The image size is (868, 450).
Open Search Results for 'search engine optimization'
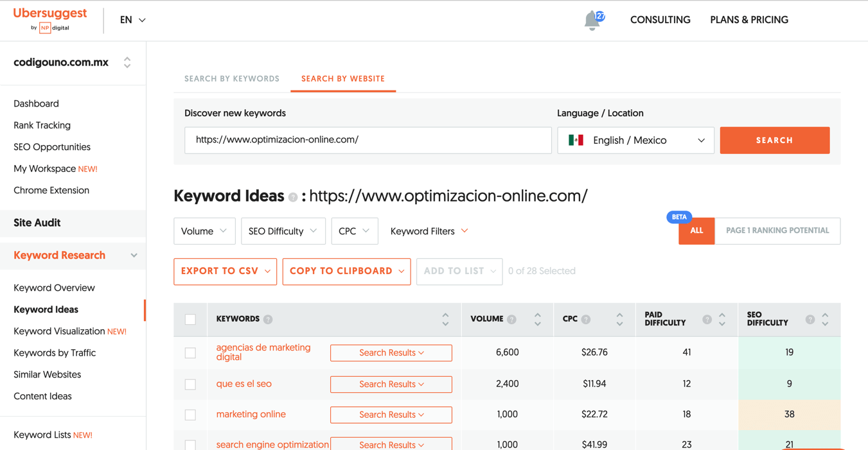tap(391, 444)
